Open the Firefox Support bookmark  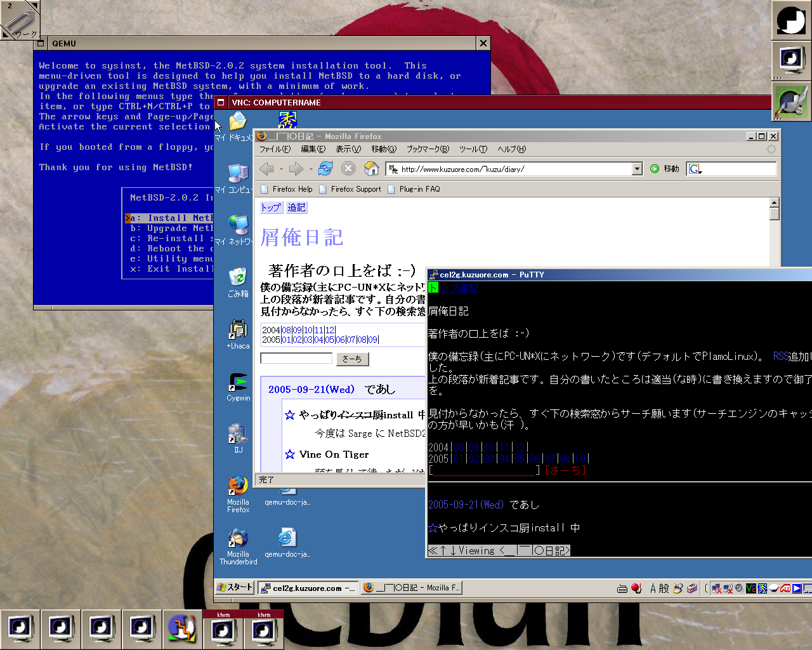350,189
